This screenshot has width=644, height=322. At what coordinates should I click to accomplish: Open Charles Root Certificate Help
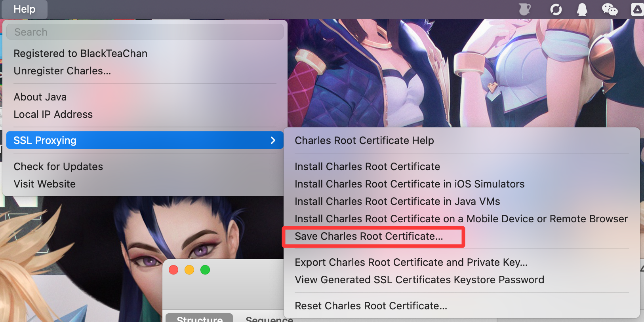364,140
